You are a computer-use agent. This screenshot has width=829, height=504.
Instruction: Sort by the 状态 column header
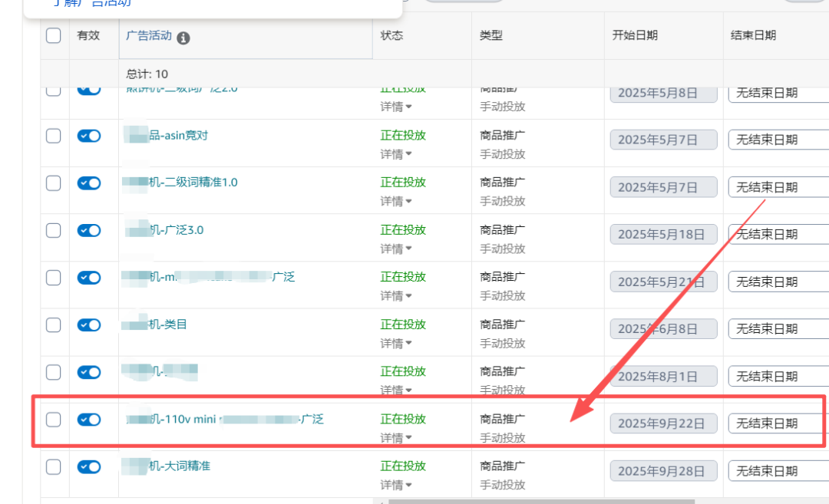pyautogui.click(x=391, y=35)
